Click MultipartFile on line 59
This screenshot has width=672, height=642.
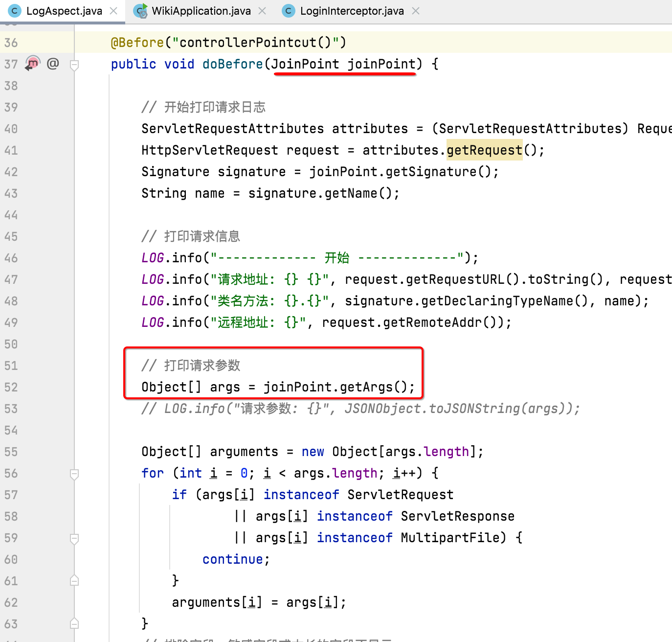pos(450,538)
